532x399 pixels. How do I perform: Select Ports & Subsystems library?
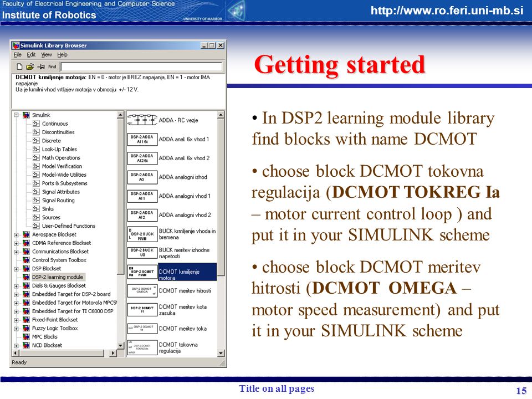tap(64, 183)
